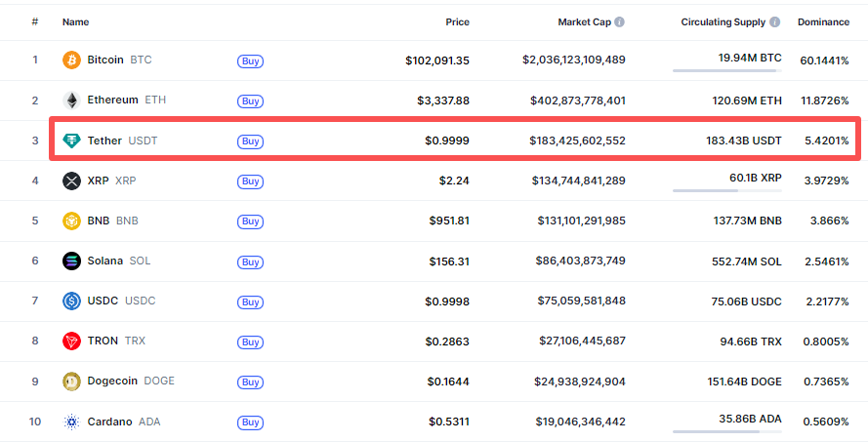Click the Market Cap info icon

tap(619, 21)
